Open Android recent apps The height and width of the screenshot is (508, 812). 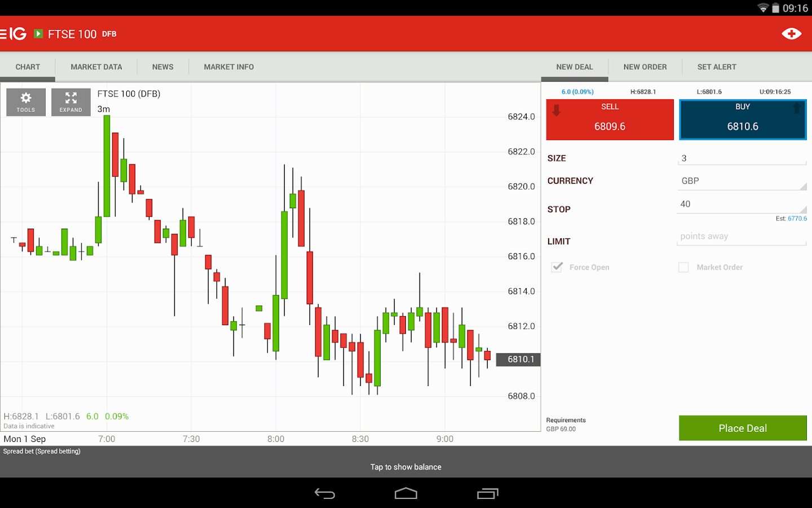tap(488, 494)
